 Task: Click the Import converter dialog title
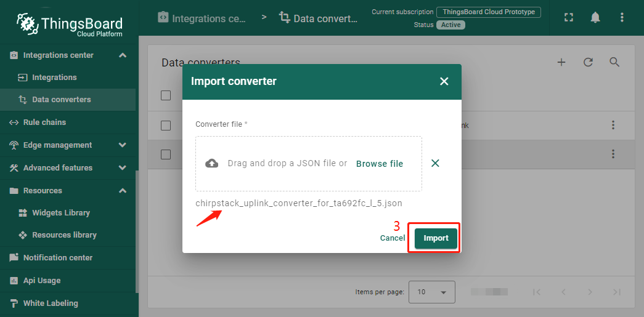[x=234, y=81]
